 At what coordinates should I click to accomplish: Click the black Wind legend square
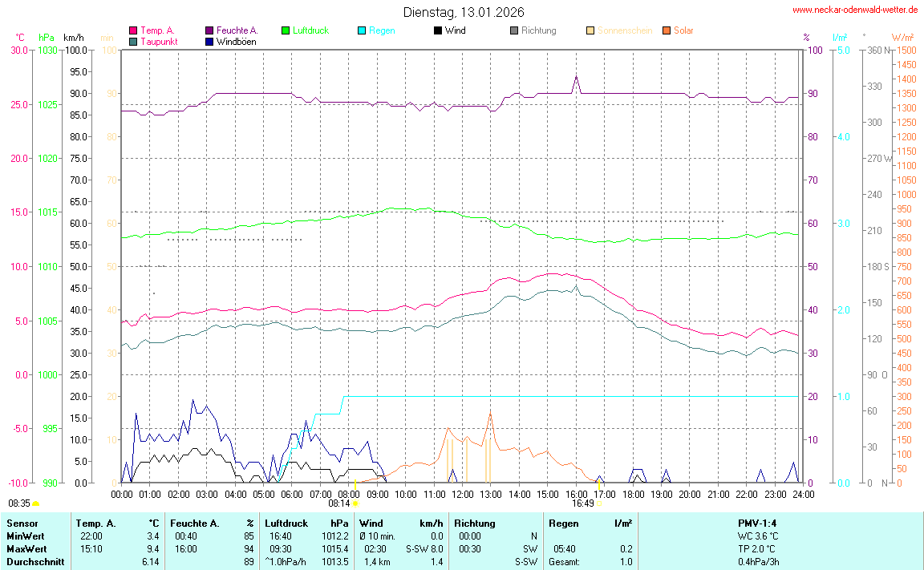click(438, 30)
